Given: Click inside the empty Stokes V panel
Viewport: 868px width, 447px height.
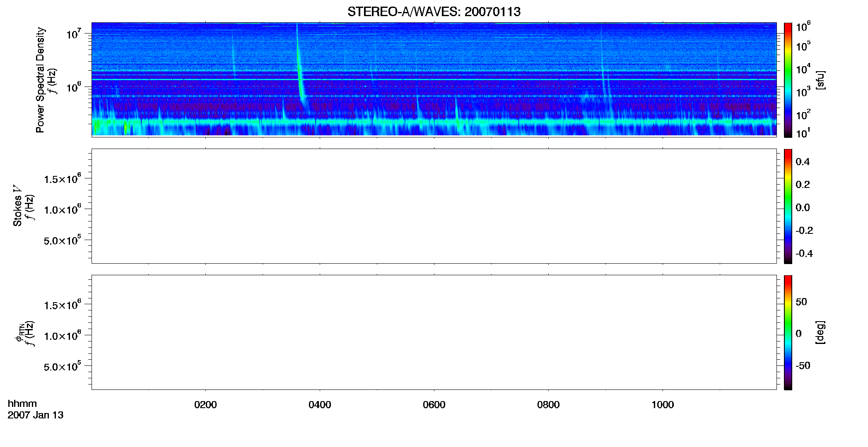Looking at the screenshot, I should click(434, 206).
